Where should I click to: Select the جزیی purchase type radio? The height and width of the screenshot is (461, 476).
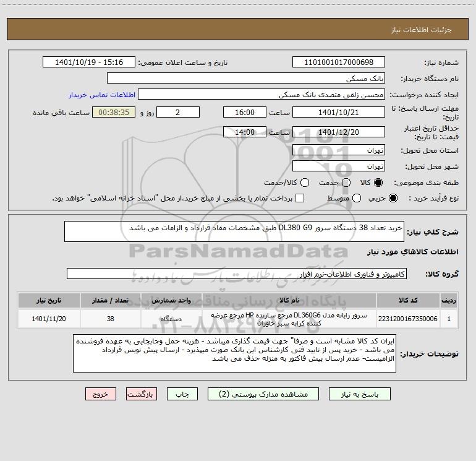click(393, 198)
